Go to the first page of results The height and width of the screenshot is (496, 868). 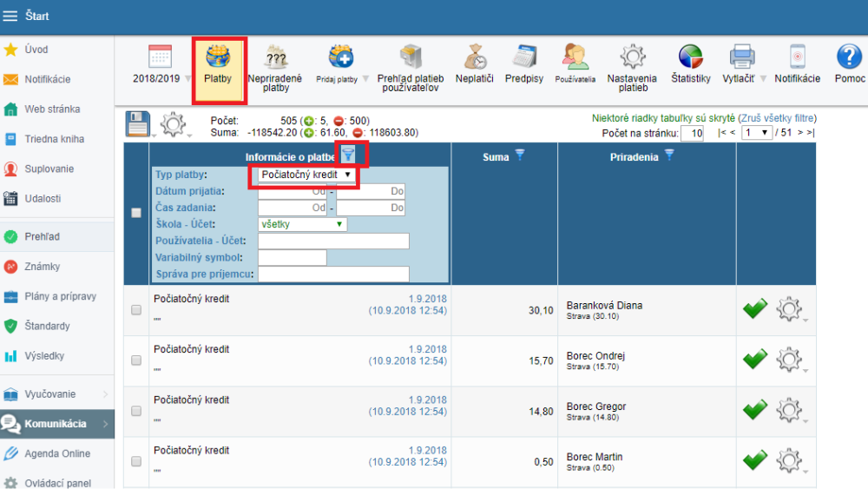[x=721, y=132]
